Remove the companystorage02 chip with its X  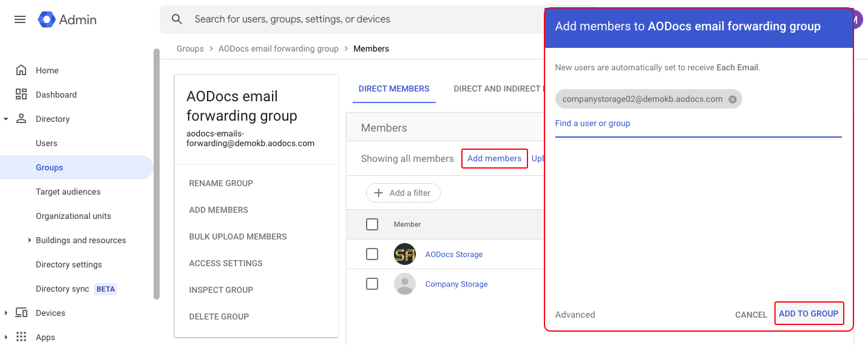click(733, 99)
